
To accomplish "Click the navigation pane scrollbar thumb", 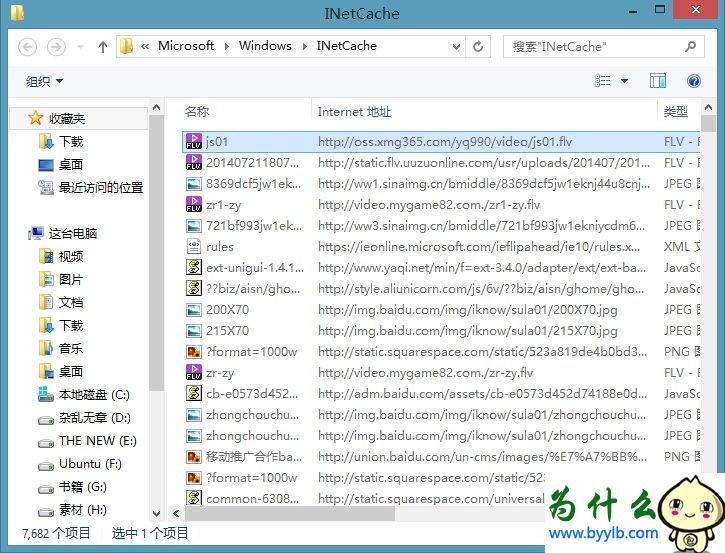I will click(x=156, y=253).
